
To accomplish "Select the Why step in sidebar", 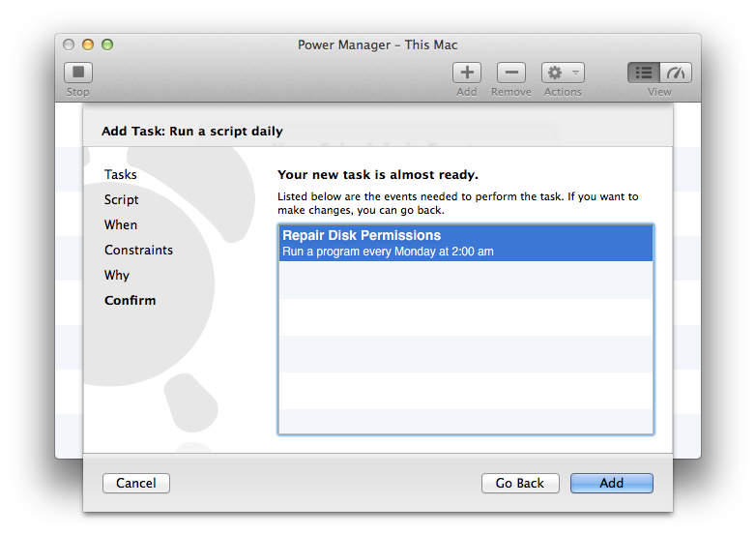I will [x=117, y=275].
